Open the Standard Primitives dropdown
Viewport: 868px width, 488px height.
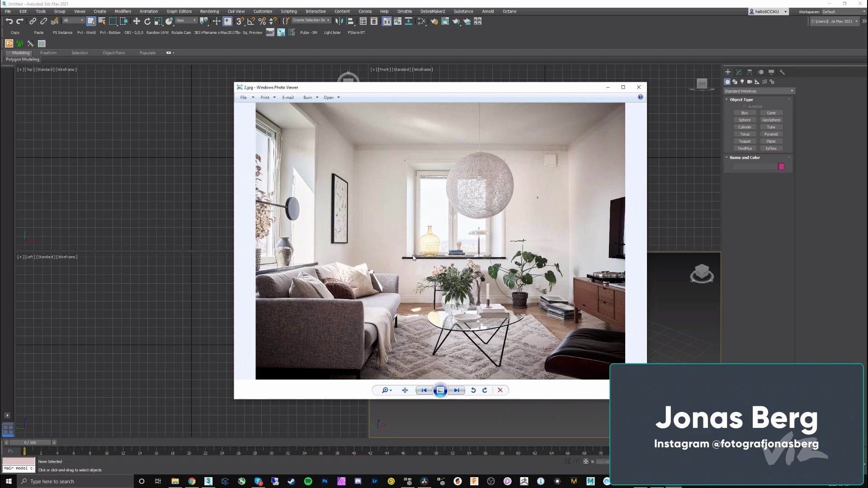click(x=759, y=91)
